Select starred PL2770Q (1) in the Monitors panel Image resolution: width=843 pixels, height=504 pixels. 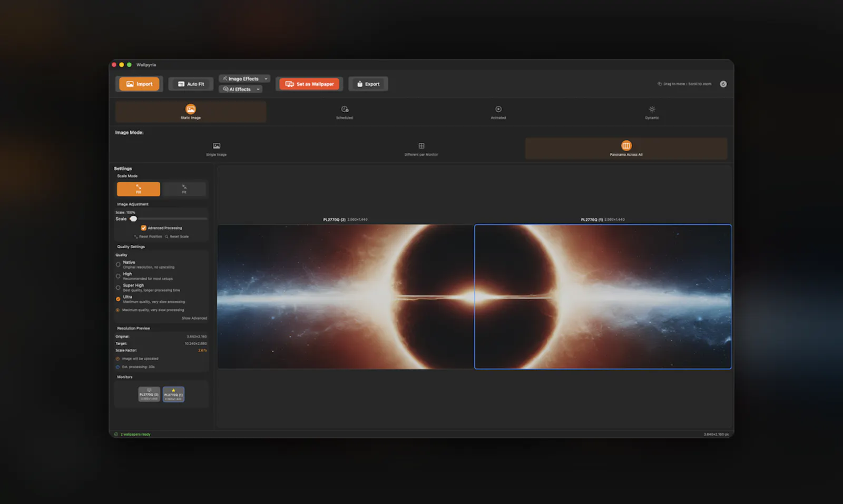point(173,394)
